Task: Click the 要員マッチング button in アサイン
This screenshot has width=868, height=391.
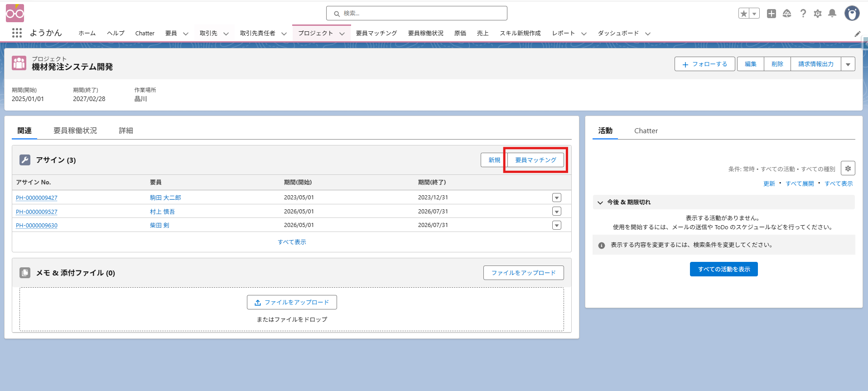Action: (535, 160)
